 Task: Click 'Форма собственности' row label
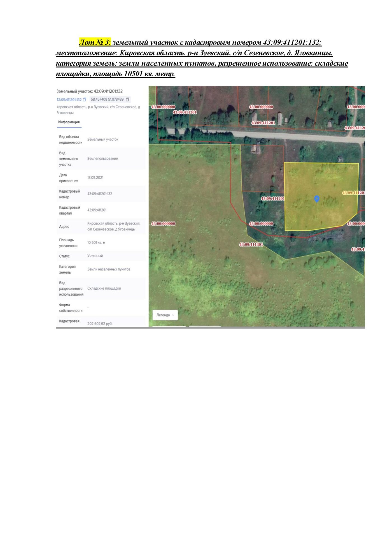coord(71,308)
